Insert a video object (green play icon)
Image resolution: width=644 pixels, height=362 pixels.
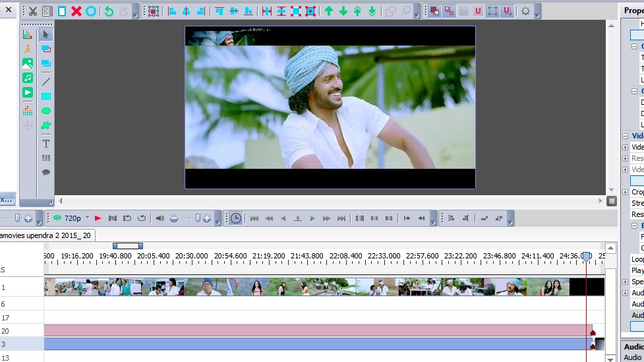(28, 92)
